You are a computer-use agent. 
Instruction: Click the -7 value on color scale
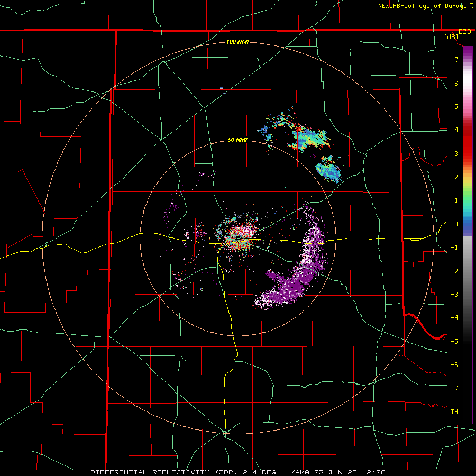pyautogui.click(x=454, y=388)
